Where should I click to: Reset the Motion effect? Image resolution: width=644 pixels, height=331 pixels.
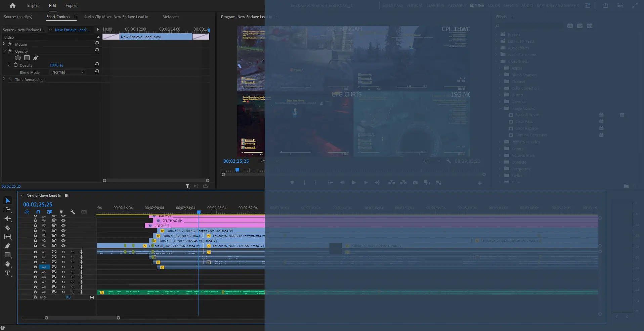pyautogui.click(x=97, y=43)
